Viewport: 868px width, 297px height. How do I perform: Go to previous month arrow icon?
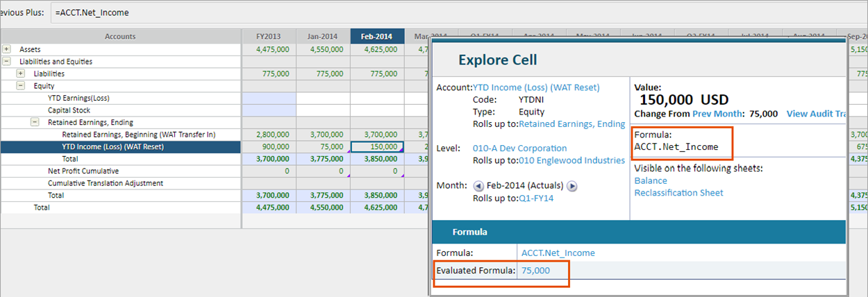click(x=478, y=186)
